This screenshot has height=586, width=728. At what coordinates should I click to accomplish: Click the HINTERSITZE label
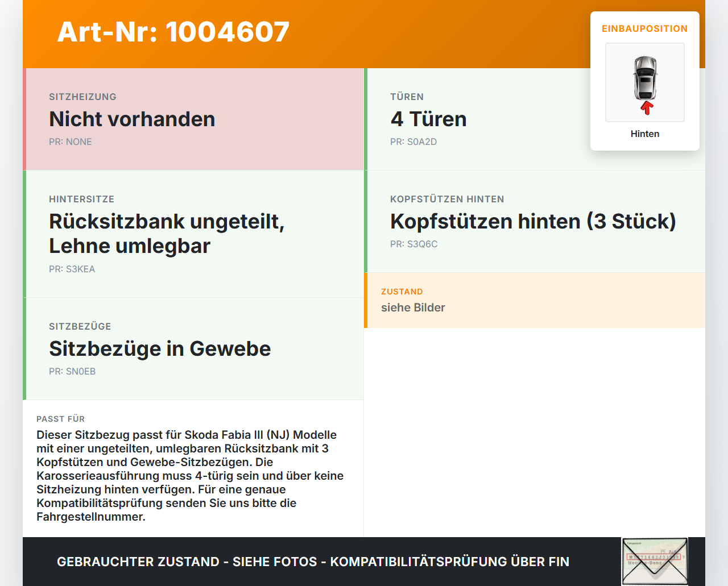[x=81, y=199]
